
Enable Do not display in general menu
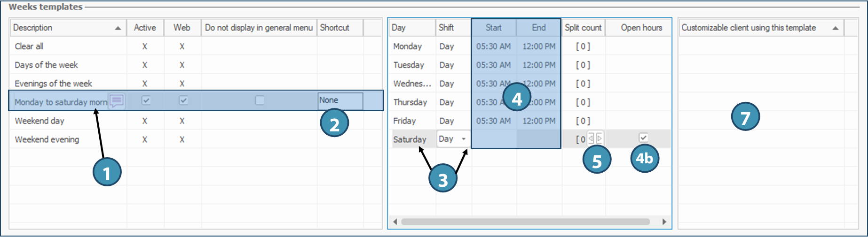click(x=260, y=100)
